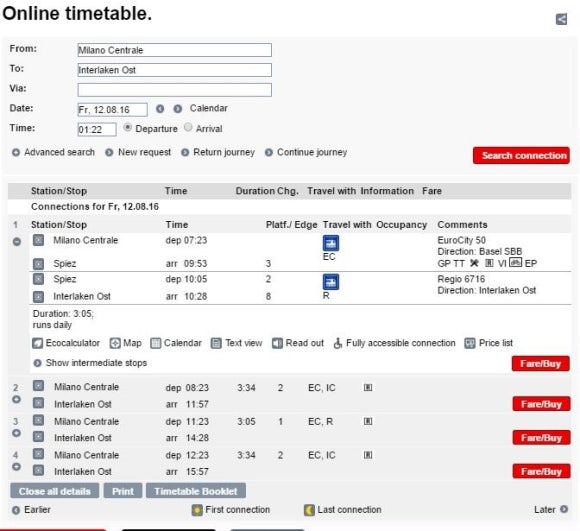Click the First connection icon
This screenshot has height=531, width=580.
[x=197, y=510]
